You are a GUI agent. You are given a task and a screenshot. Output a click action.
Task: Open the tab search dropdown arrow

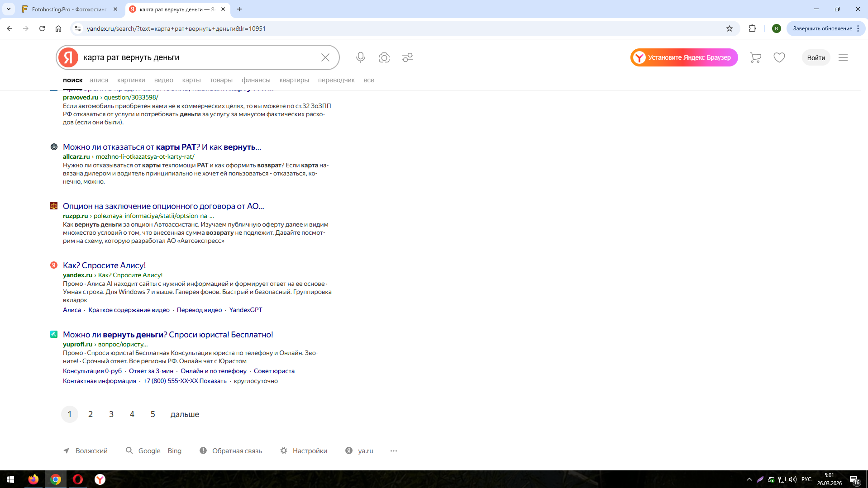[x=9, y=9]
